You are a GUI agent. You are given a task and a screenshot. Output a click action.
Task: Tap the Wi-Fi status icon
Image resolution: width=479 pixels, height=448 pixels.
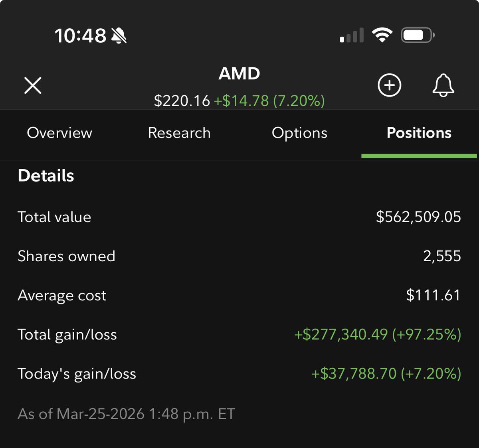(382, 35)
